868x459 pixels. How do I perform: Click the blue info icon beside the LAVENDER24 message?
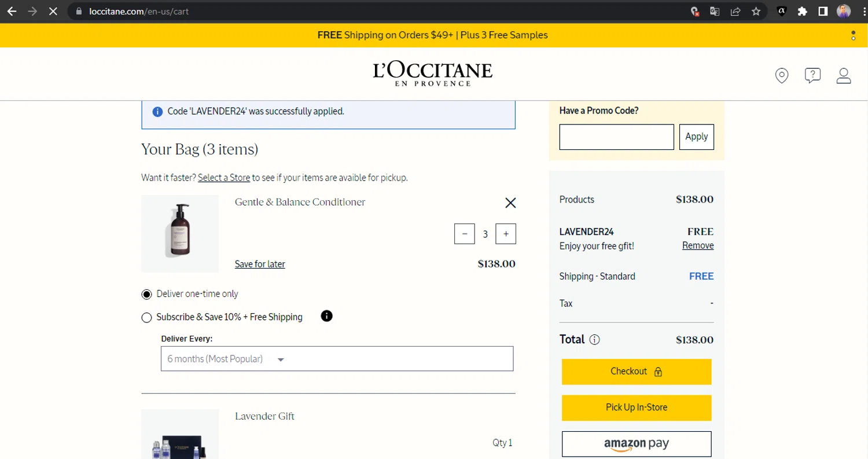157,111
